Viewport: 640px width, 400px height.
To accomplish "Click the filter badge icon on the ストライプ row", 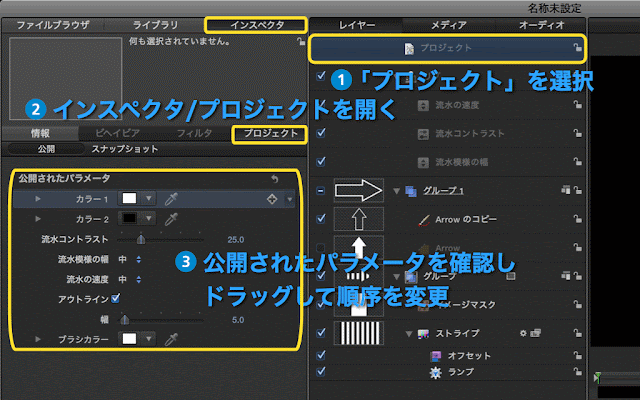I will (x=535, y=333).
